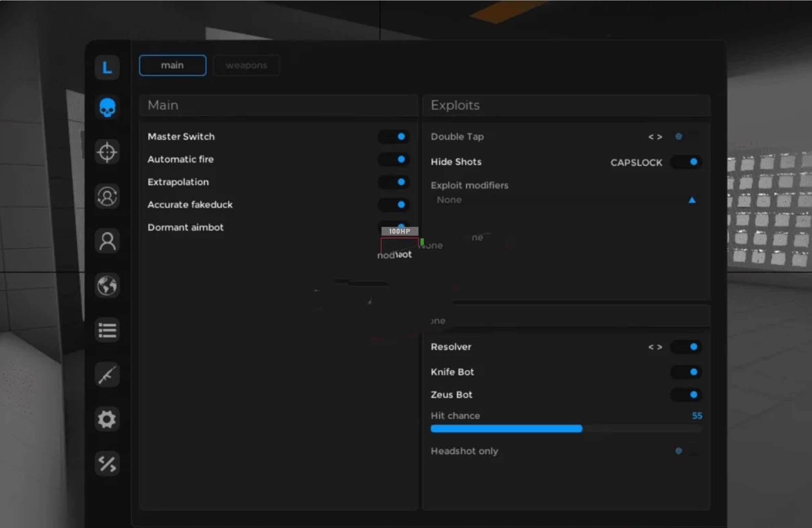
Task: Switch to the weapons tab
Action: point(246,65)
